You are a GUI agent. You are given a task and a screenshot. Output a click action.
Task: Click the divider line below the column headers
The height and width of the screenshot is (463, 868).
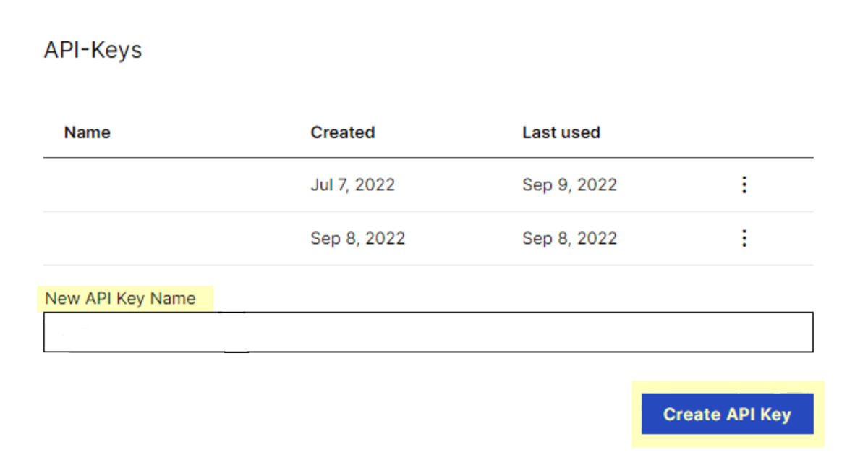click(428, 158)
